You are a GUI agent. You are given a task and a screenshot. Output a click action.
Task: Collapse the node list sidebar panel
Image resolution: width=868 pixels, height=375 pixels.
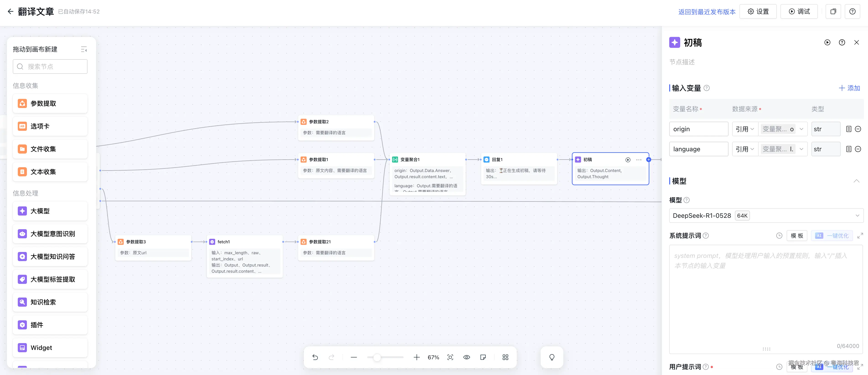click(84, 49)
